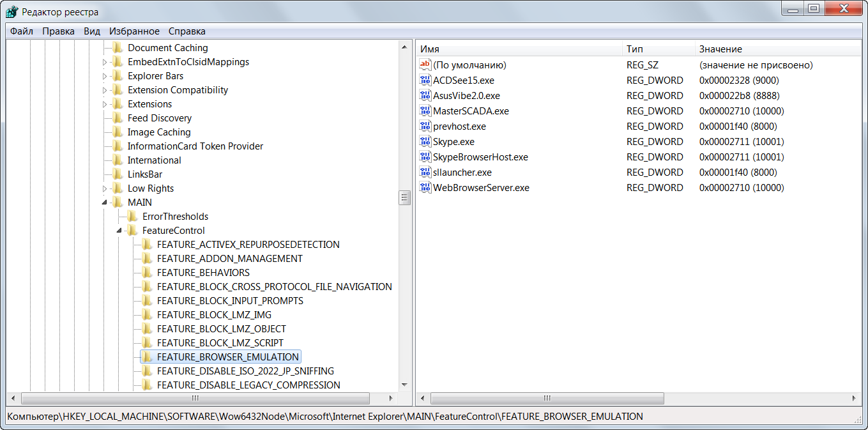Viewport: 868px width, 430px height.
Task: Select the FEATURE_ADDON_MANAGEMENT key
Action: 230,258
